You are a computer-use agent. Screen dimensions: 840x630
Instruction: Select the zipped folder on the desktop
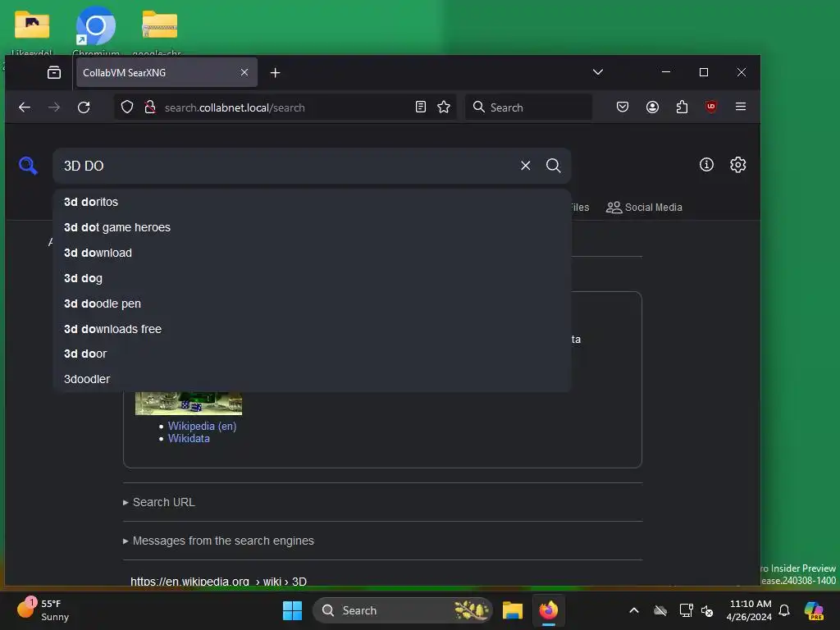159,30
